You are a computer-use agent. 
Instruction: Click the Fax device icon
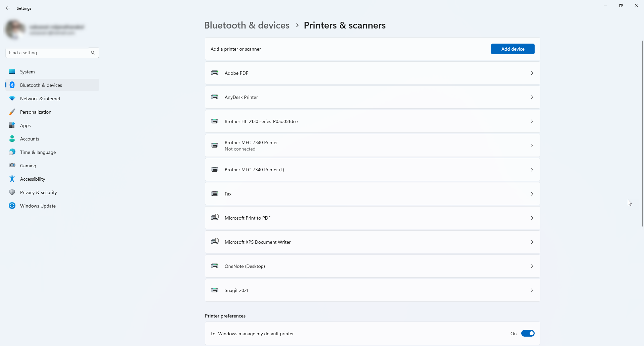point(215,193)
